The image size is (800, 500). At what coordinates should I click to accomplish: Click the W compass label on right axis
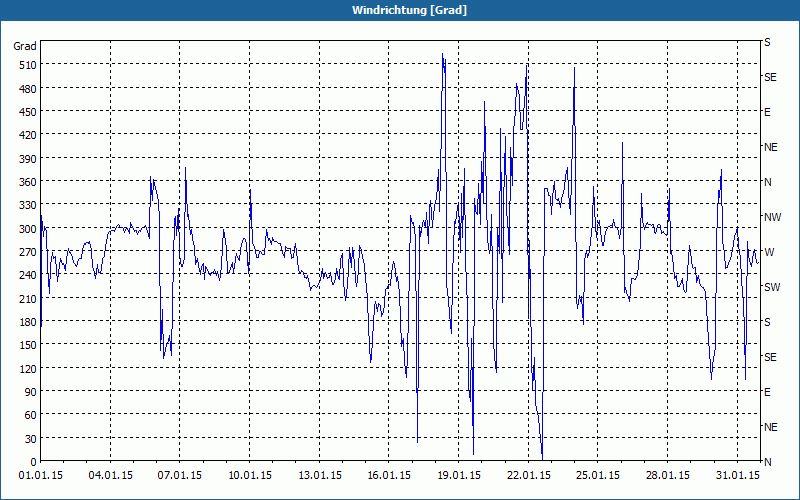coord(769,252)
